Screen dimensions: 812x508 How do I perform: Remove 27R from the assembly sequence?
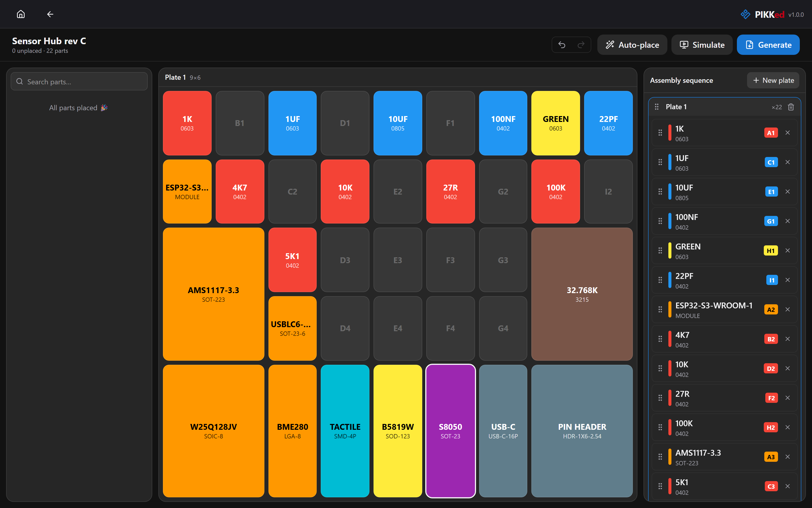tap(787, 398)
